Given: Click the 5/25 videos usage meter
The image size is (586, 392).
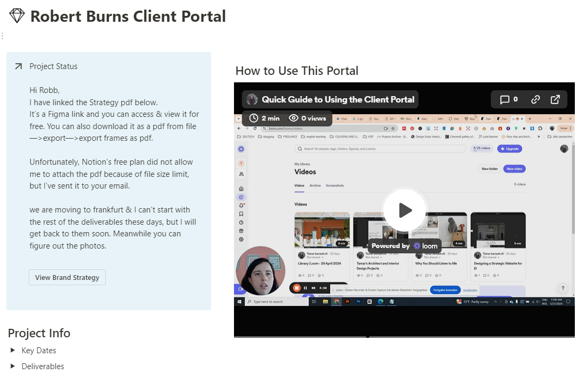Looking at the screenshot, I should point(481,149).
